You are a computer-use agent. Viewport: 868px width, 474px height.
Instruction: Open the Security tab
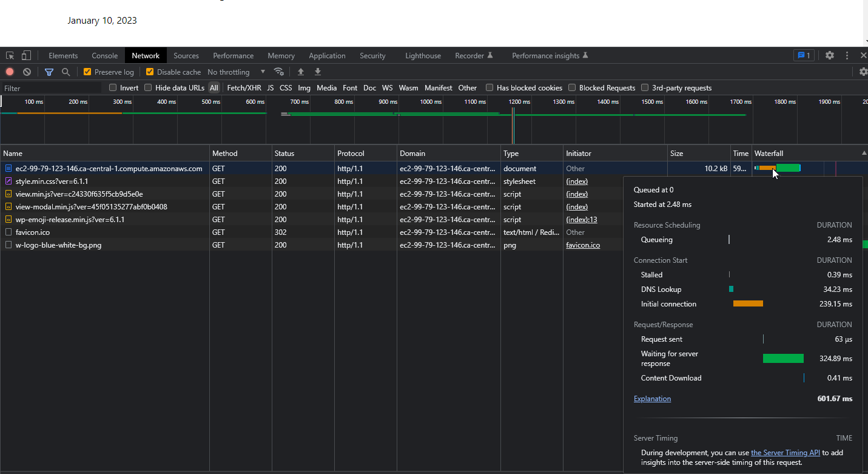[x=372, y=55]
